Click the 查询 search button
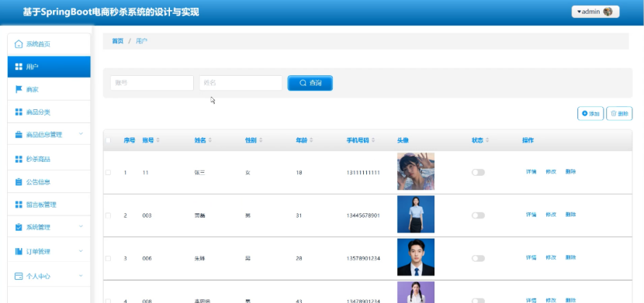 coord(310,83)
